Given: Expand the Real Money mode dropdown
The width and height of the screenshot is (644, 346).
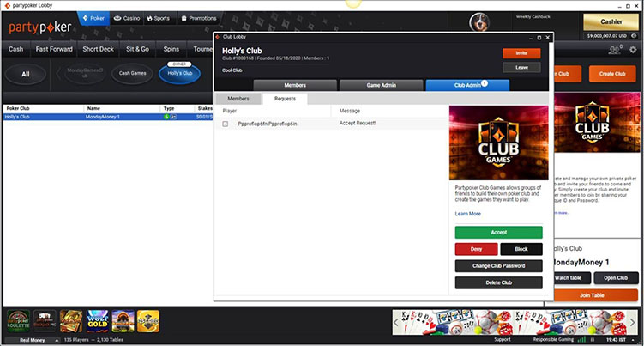Looking at the screenshot, I should [32, 340].
